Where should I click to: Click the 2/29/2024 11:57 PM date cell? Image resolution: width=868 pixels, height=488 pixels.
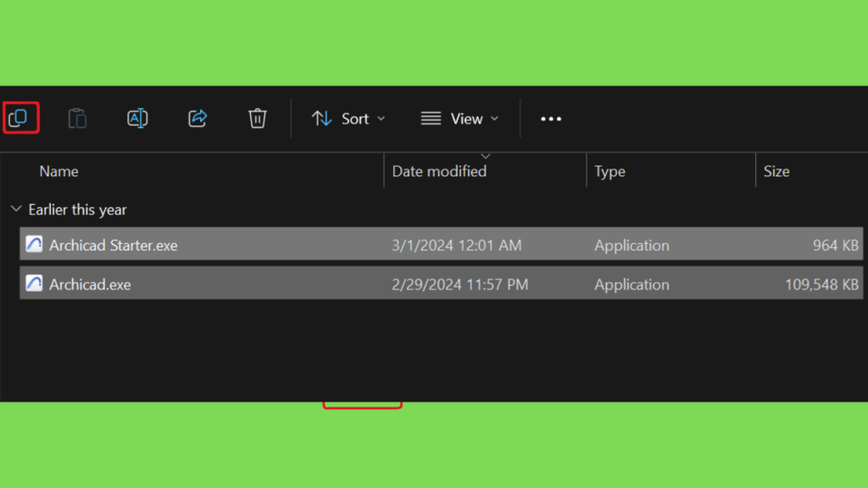(x=459, y=285)
